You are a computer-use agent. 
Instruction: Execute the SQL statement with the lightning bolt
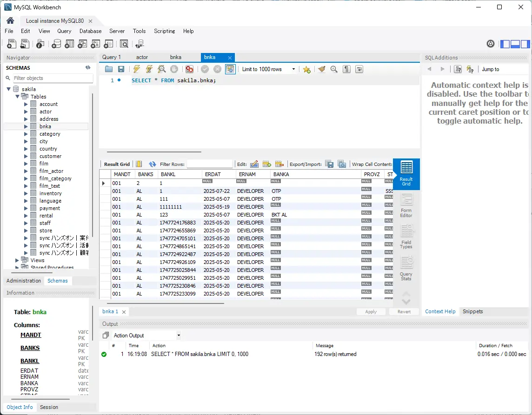pos(137,69)
